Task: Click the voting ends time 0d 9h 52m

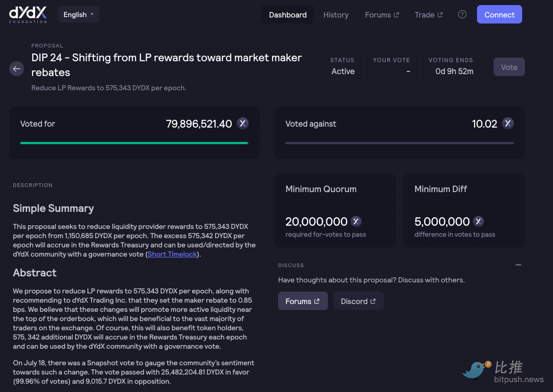Action: point(454,71)
